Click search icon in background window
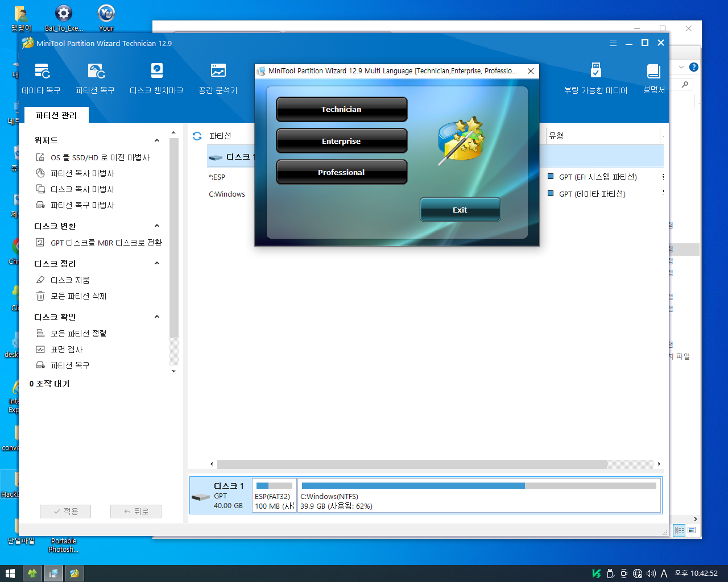Viewport: 728px width, 582px height. pos(685,84)
